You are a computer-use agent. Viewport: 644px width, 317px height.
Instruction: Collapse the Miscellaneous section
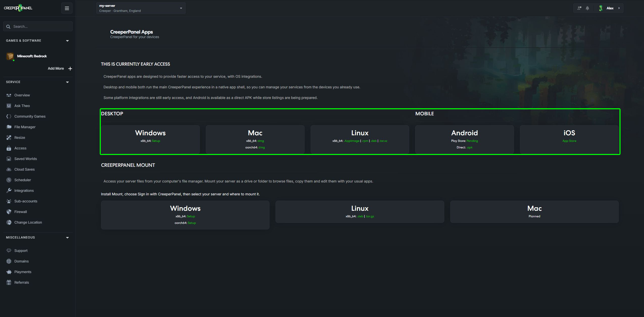(x=67, y=237)
